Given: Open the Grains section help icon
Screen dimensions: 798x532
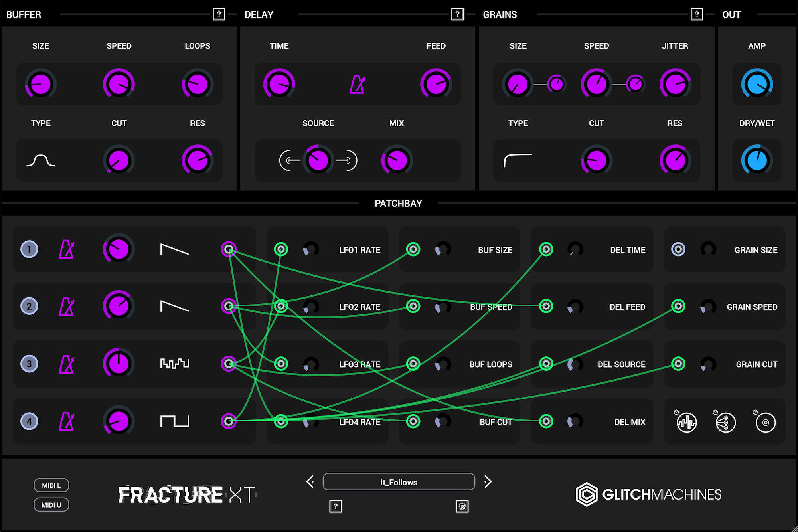Looking at the screenshot, I should [697, 14].
